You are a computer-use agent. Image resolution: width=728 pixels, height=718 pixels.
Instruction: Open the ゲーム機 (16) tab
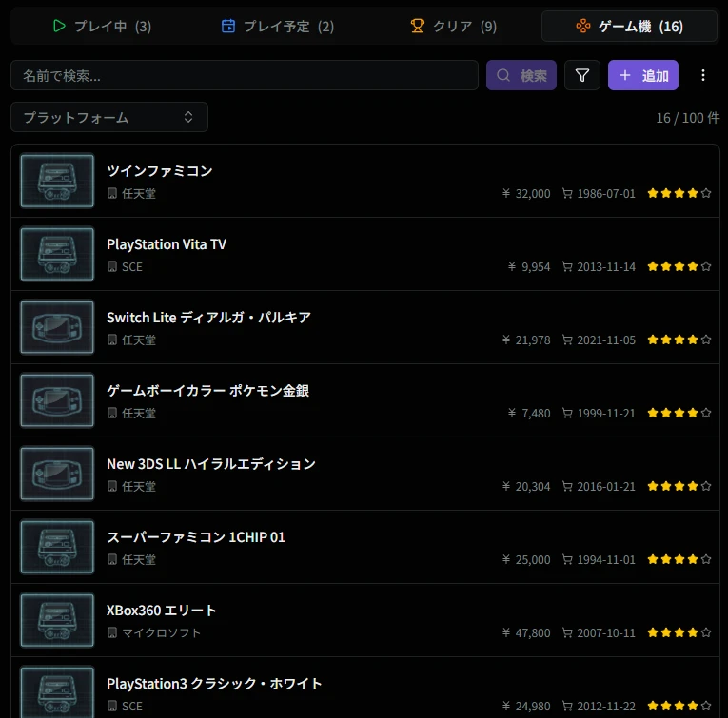(629, 27)
